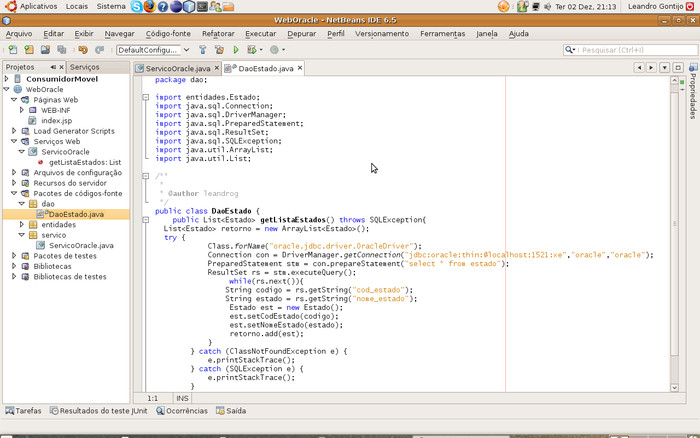
Task: Collapse the Serviços Web node
Action: 14,141
